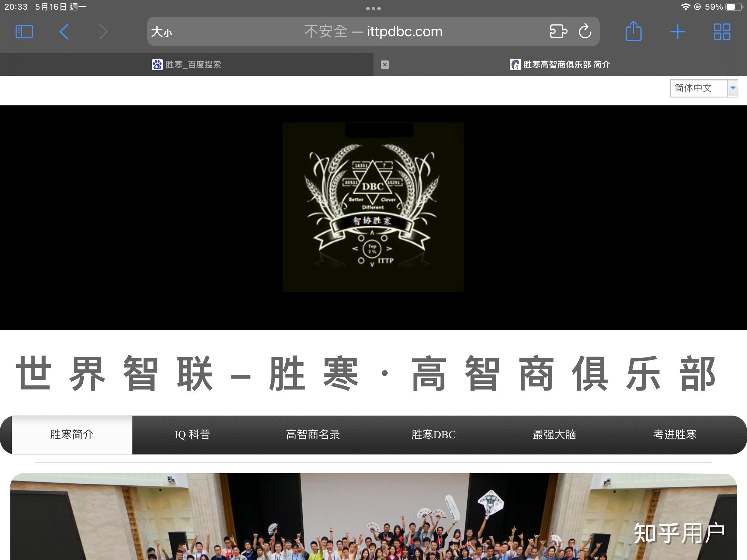
Task: Open the share sheet
Action: (x=633, y=32)
